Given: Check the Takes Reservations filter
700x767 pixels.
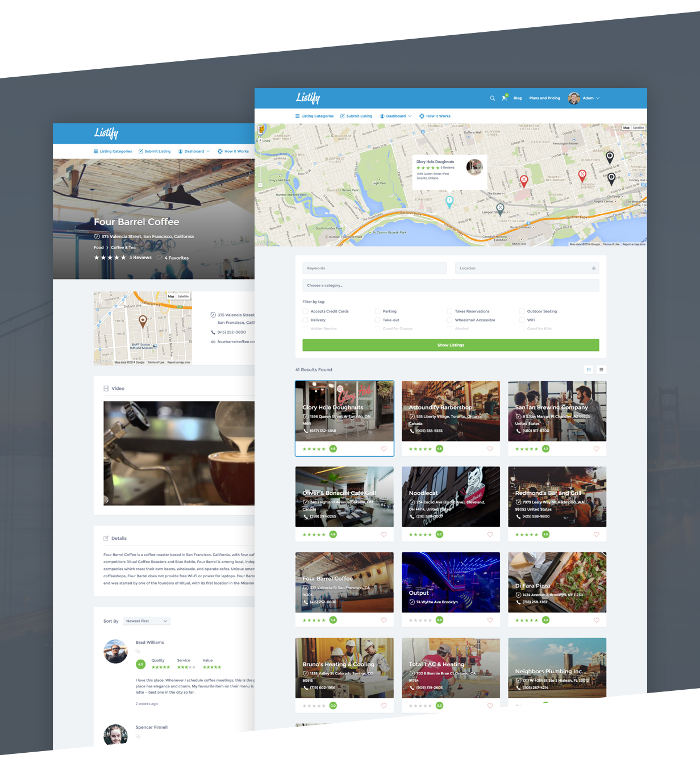Looking at the screenshot, I should (x=449, y=311).
